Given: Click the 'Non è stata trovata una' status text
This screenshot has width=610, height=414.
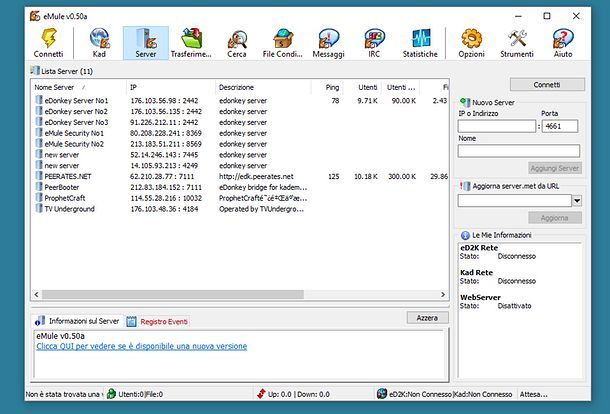Looking at the screenshot, I should pos(63,394).
